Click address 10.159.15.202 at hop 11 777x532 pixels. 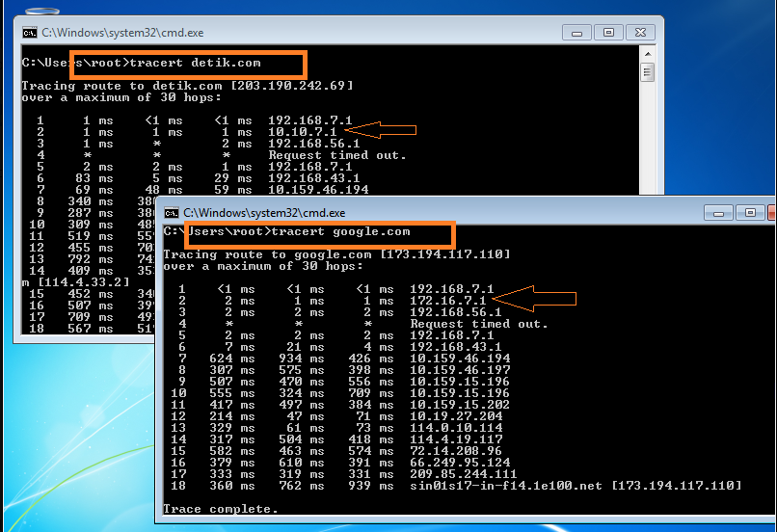tap(460, 405)
